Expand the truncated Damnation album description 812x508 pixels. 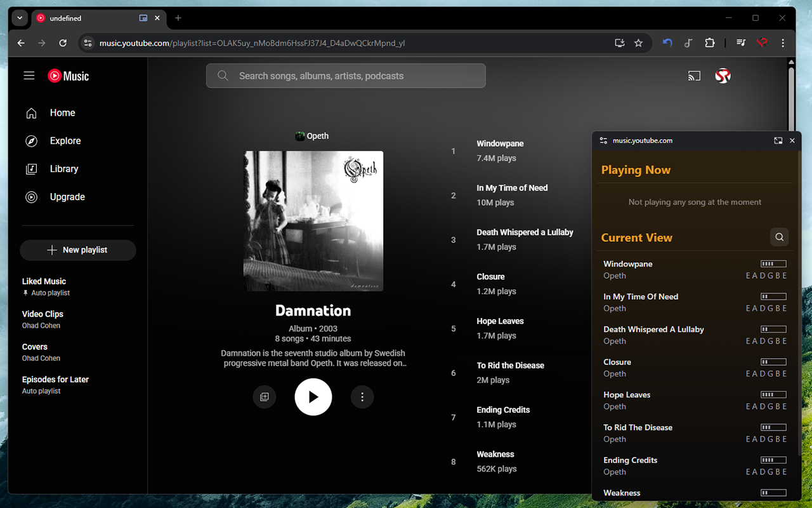[x=313, y=358]
